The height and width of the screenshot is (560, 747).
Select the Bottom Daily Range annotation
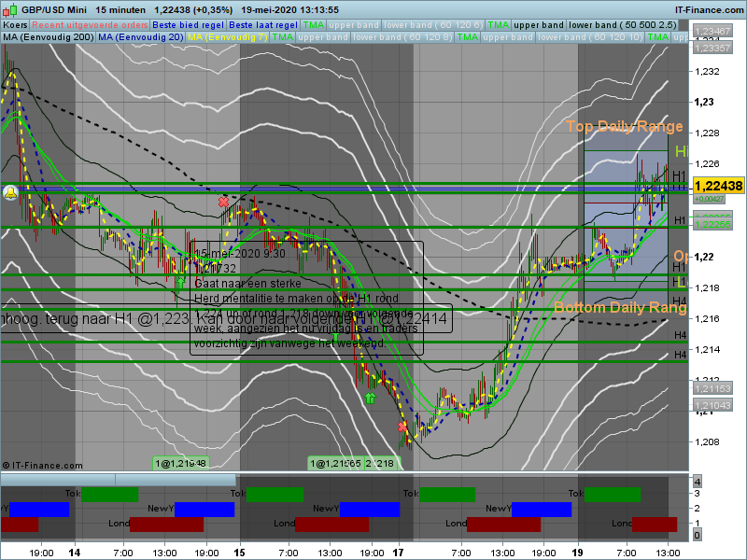[621, 307]
